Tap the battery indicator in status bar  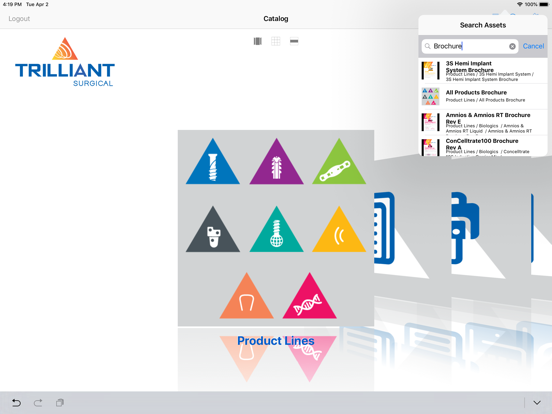click(544, 4)
